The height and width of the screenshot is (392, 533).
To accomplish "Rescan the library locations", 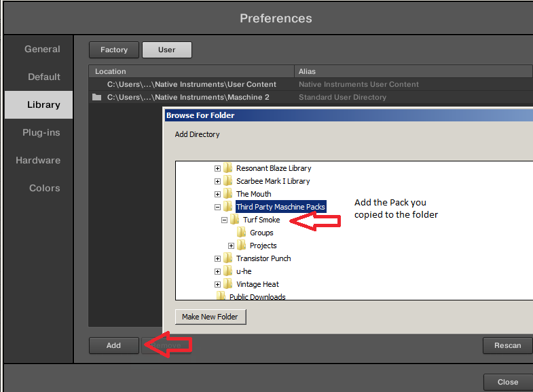I will tap(507, 346).
